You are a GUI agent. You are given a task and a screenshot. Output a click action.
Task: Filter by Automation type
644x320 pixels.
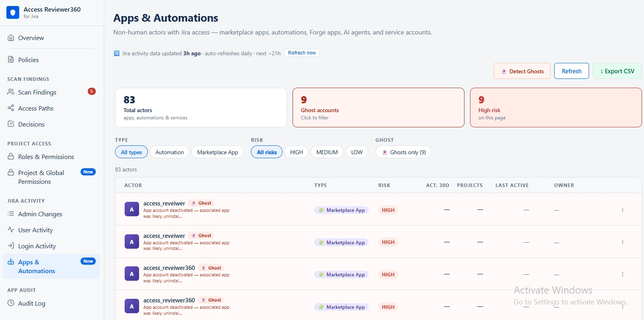pyautogui.click(x=170, y=152)
